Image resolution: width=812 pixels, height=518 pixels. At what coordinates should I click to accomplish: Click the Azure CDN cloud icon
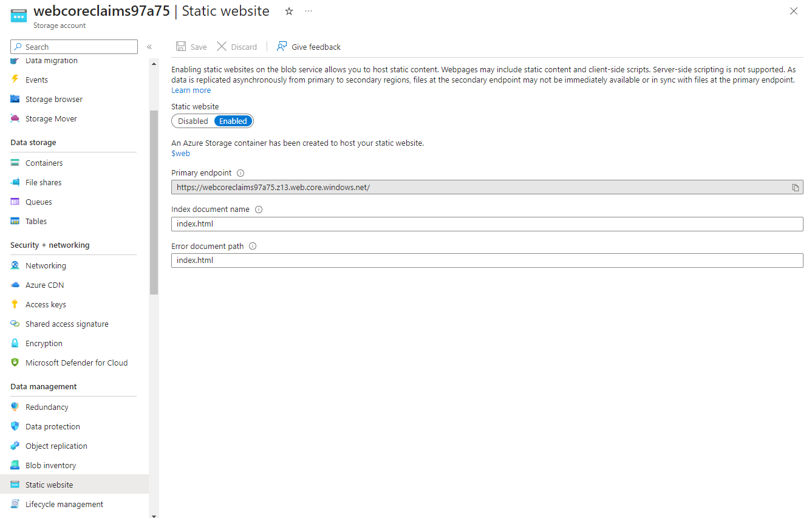click(x=15, y=285)
